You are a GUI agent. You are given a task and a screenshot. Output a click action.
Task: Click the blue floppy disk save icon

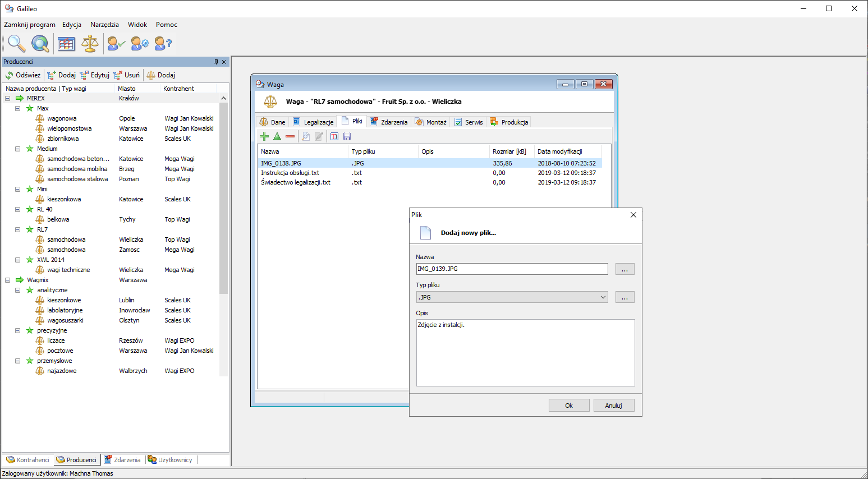[x=347, y=136]
